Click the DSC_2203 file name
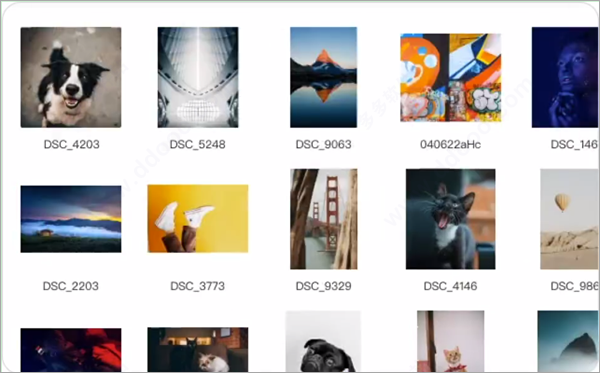This screenshot has width=600, height=373. pos(71,286)
